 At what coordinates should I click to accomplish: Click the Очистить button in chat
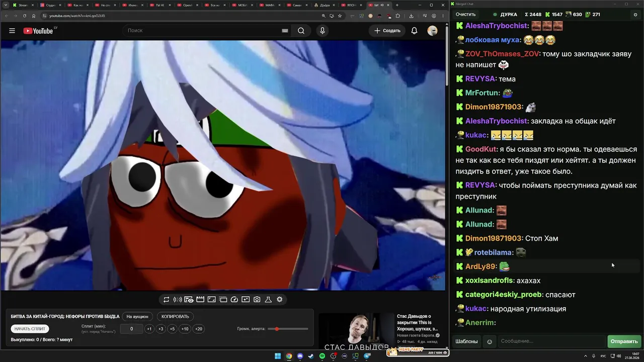click(465, 15)
